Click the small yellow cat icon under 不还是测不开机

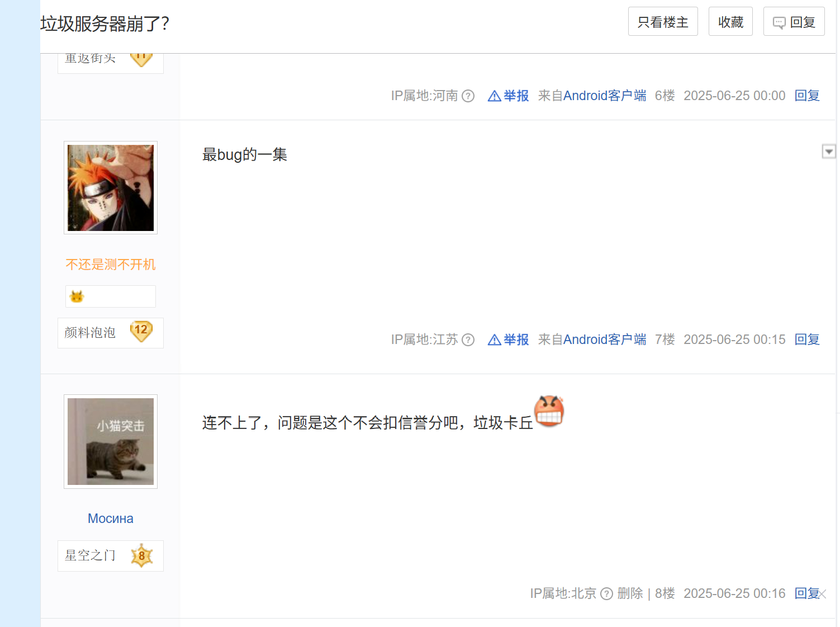coord(77,296)
